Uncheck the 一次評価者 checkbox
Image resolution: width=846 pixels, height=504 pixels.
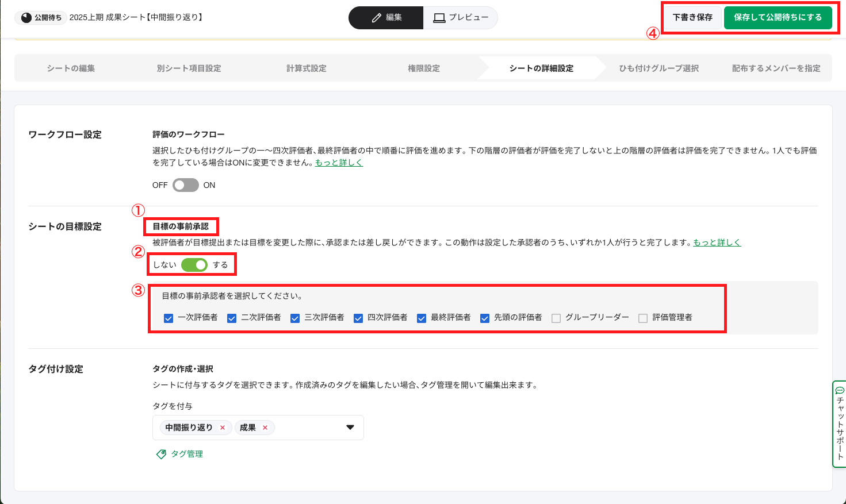pyautogui.click(x=169, y=317)
